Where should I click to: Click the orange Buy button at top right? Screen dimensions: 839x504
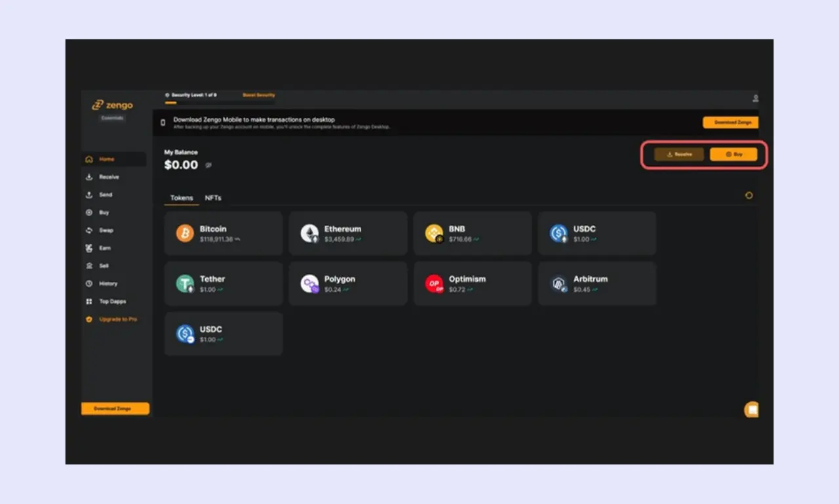click(733, 154)
